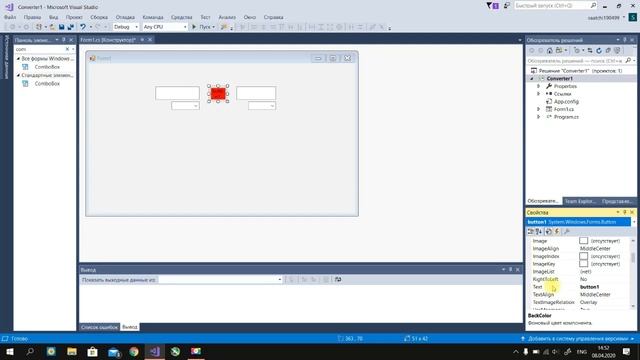Click the Refresh icon in Solution Explorer toolbar

599,51
